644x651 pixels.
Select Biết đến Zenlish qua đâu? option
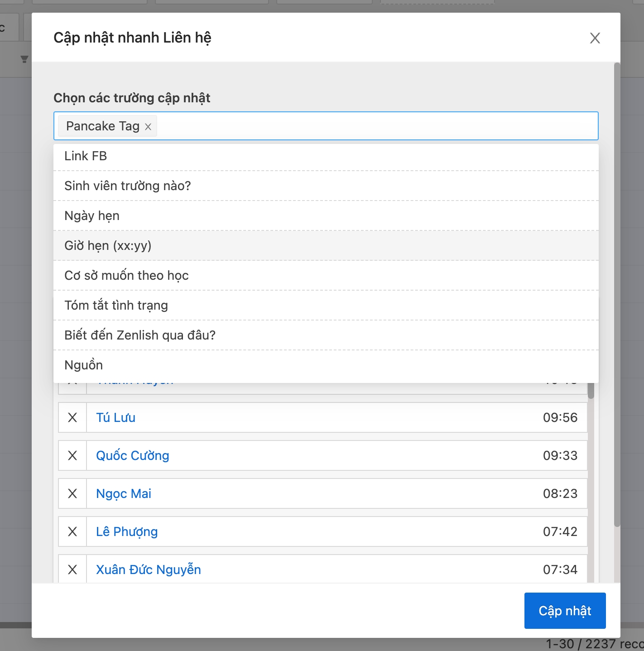tap(140, 335)
